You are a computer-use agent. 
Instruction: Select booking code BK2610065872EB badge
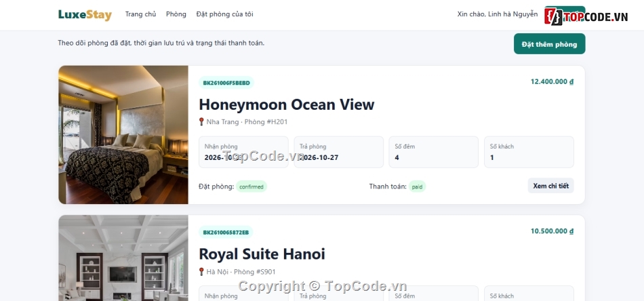coord(226,232)
